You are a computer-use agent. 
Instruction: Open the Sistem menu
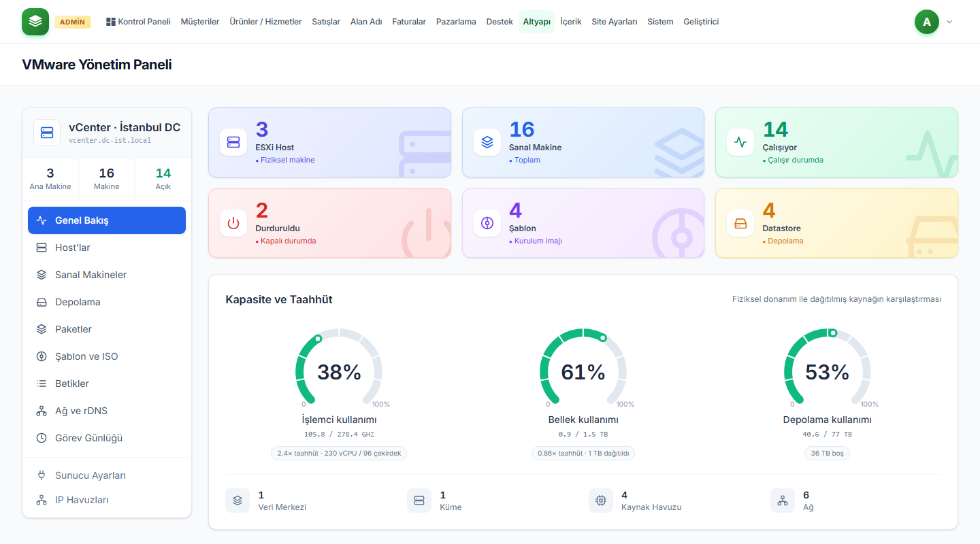660,22
